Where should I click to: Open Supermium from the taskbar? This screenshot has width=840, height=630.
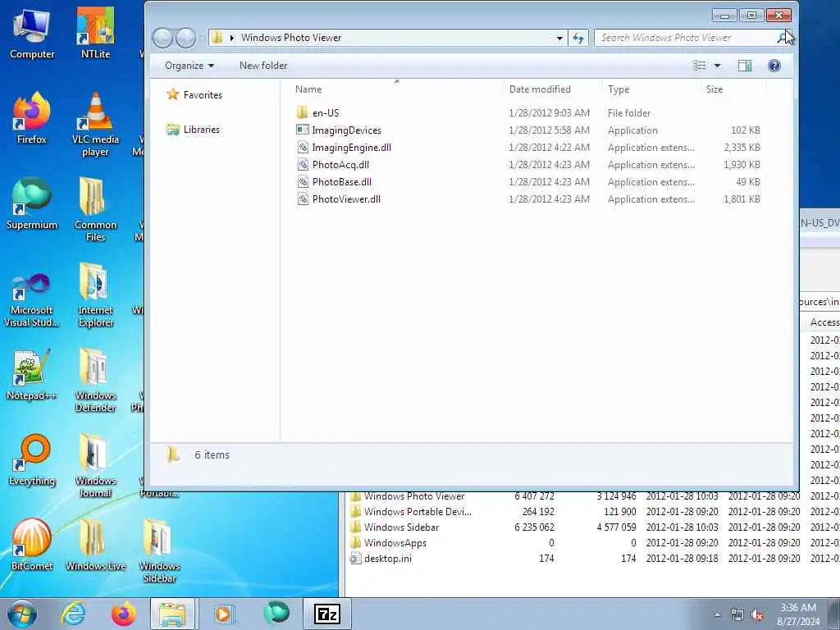click(276, 614)
